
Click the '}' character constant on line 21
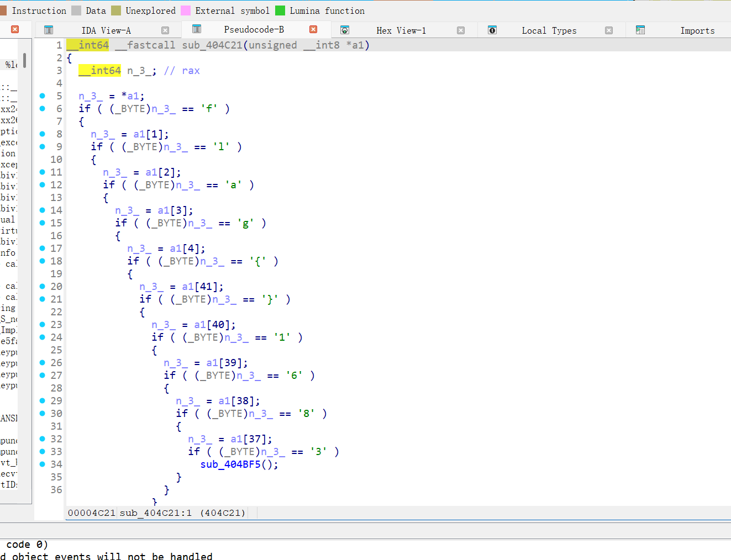(x=270, y=299)
